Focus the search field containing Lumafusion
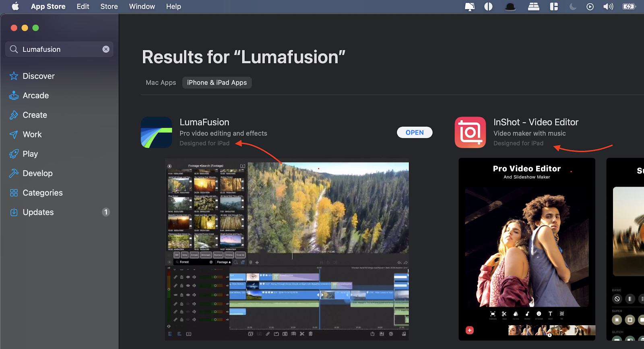Screen dimensions: 644x349 (59, 49)
